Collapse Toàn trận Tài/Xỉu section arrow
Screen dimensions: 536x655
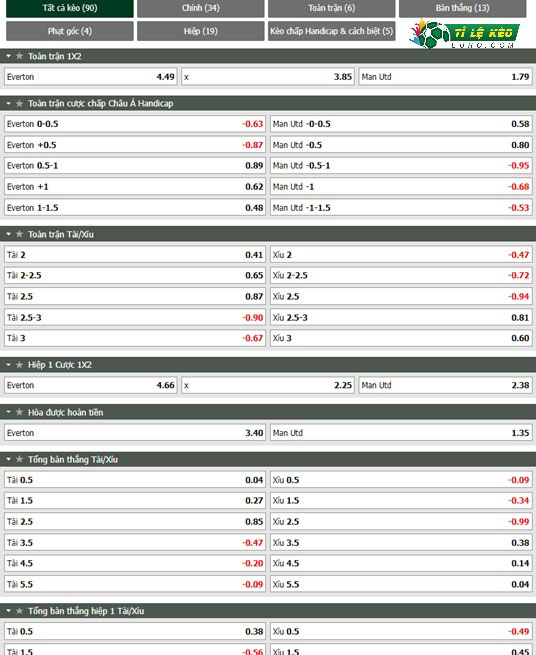tap(8, 234)
